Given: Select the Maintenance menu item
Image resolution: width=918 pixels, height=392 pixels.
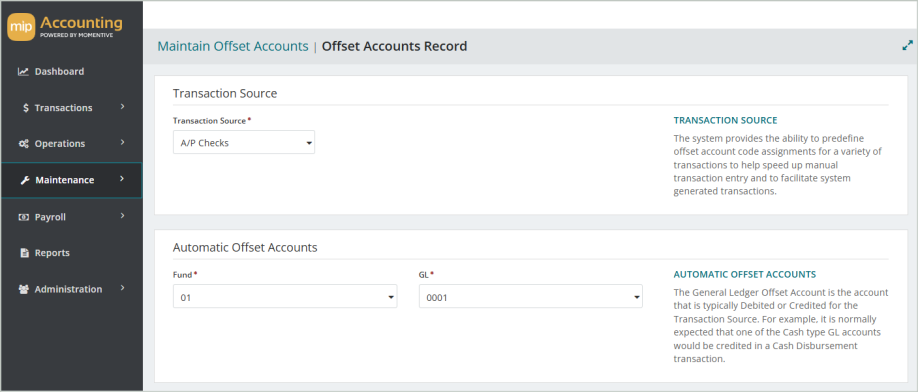Looking at the screenshot, I should (x=71, y=180).
